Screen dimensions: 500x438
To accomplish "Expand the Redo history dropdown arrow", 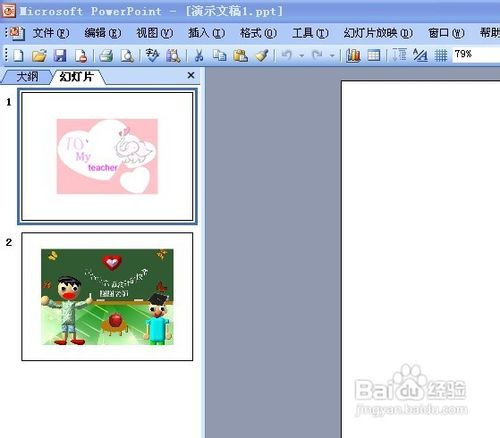I will click(332, 56).
